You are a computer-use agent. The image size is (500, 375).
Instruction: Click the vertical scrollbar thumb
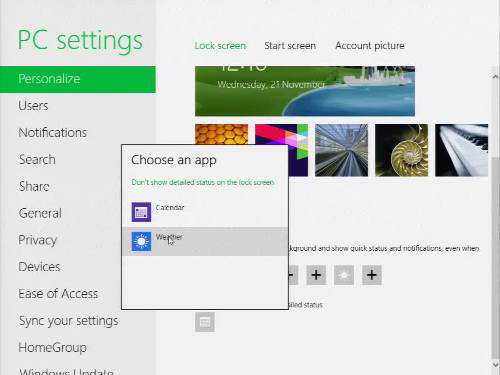496,257
